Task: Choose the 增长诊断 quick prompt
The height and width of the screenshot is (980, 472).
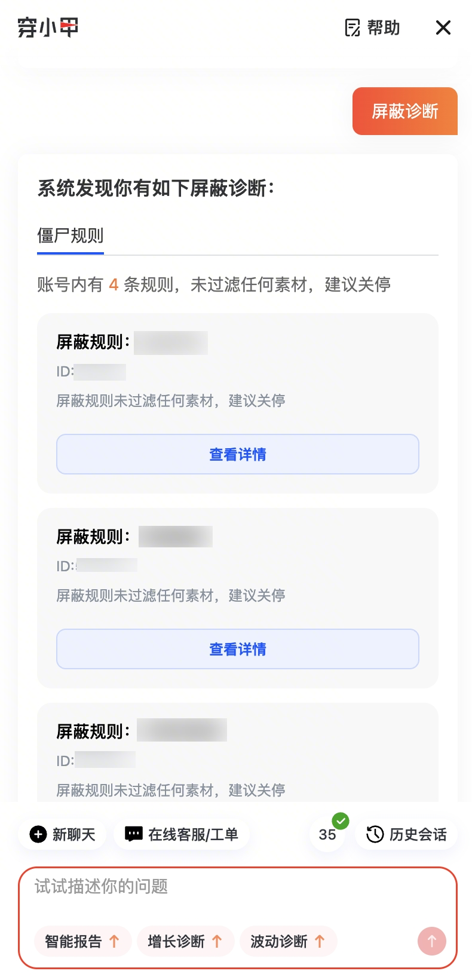Action: pyautogui.click(x=185, y=942)
